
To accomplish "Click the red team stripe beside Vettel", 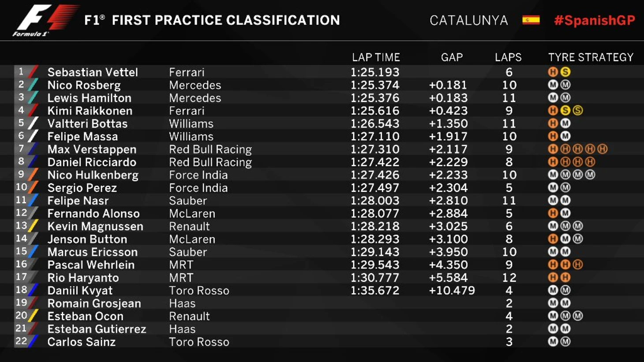I will coord(33,72).
